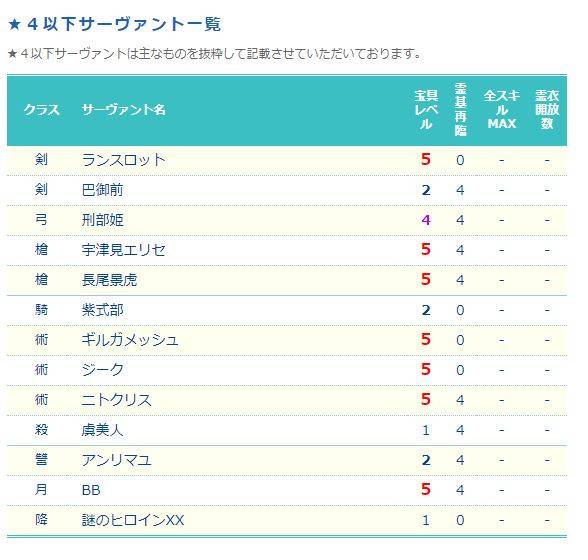Select the ジーク servant name

pos(102,370)
